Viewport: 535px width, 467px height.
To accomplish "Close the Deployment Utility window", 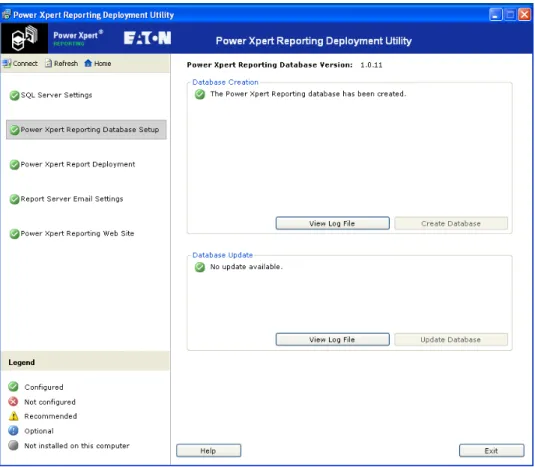I will click(x=525, y=15).
